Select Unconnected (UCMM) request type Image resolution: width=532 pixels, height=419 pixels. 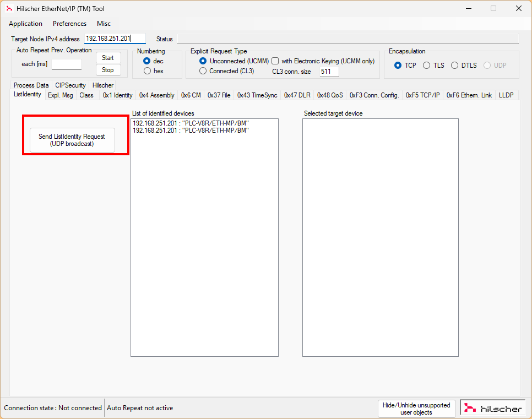(x=234, y=61)
